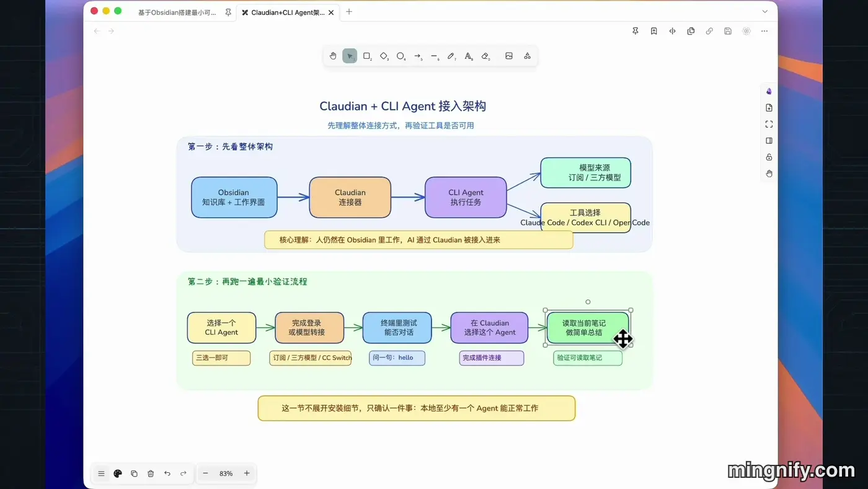The image size is (868, 489).
Task: Reset zoom by clicking 83%
Action: [226, 474]
